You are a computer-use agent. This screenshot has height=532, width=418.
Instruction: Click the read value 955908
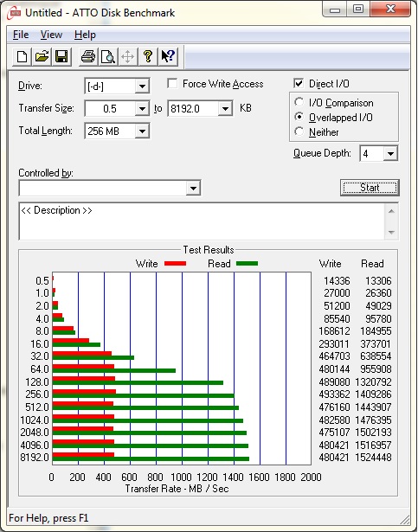pos(376,369)
